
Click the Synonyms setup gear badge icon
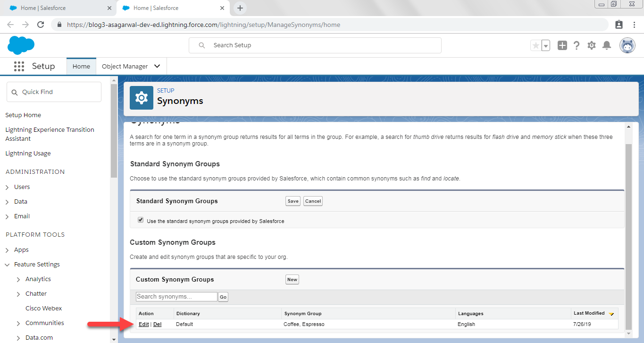(x=141, y=98)
